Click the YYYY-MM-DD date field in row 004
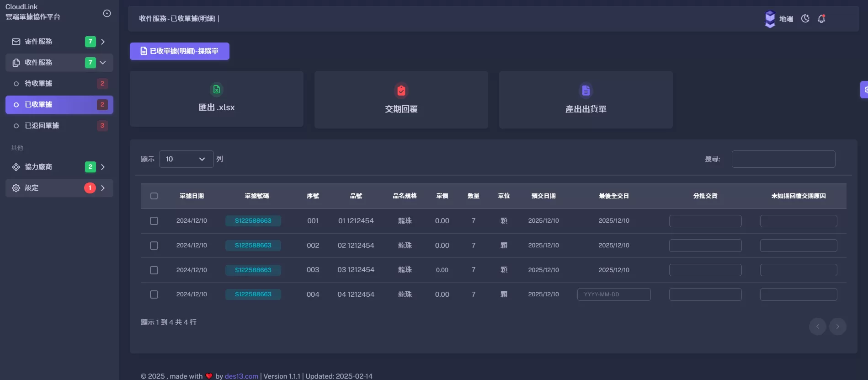 613,294
